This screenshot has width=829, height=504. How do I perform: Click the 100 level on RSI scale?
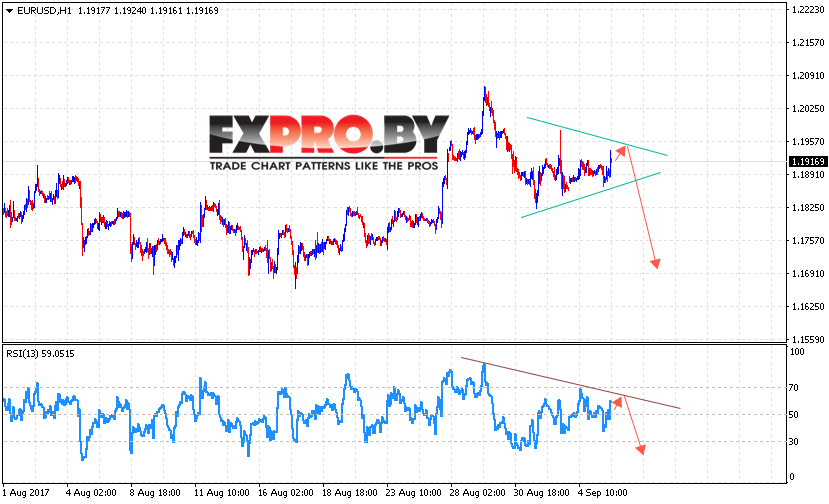coord(797,352)
